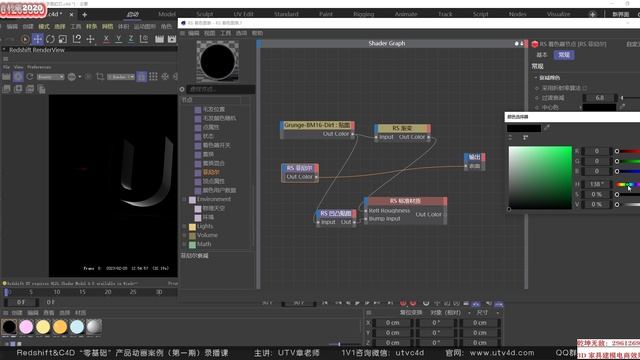Click the coordinate system icon beside Z
This screenshot has height=360, width=640.
(x=144, y=39)
